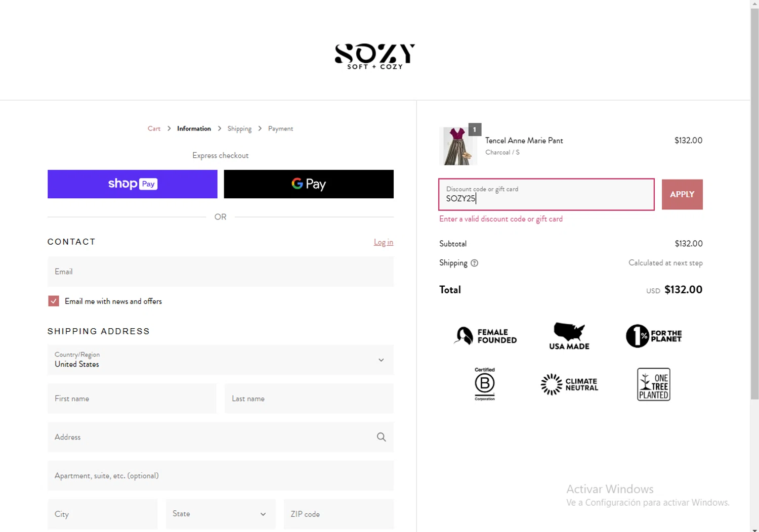Focus the Address field
The width and height of the screenshot is (759, 532).
[221, 437]
